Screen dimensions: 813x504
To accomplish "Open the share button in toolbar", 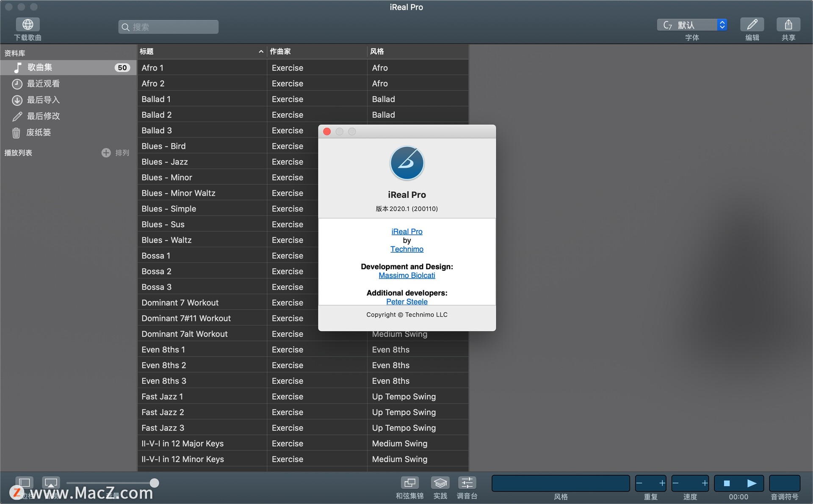I will coord(788,25).
